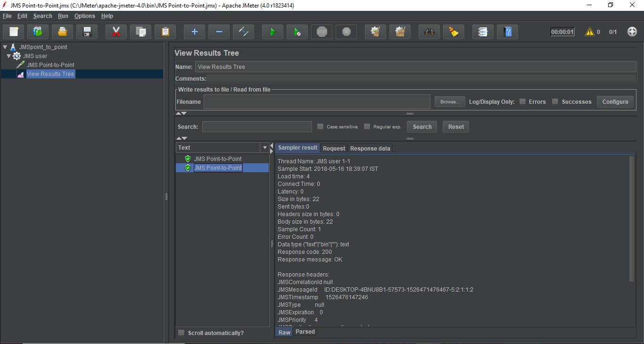Screen dimensions: 644x344
Task: Switch to the Response data tab
Action: tap(370, 148)
